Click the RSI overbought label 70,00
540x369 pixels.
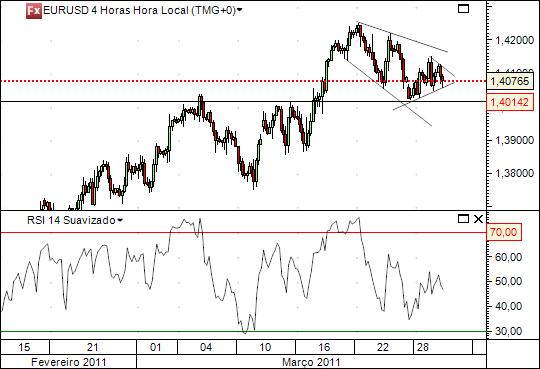(x=504, y=232)
